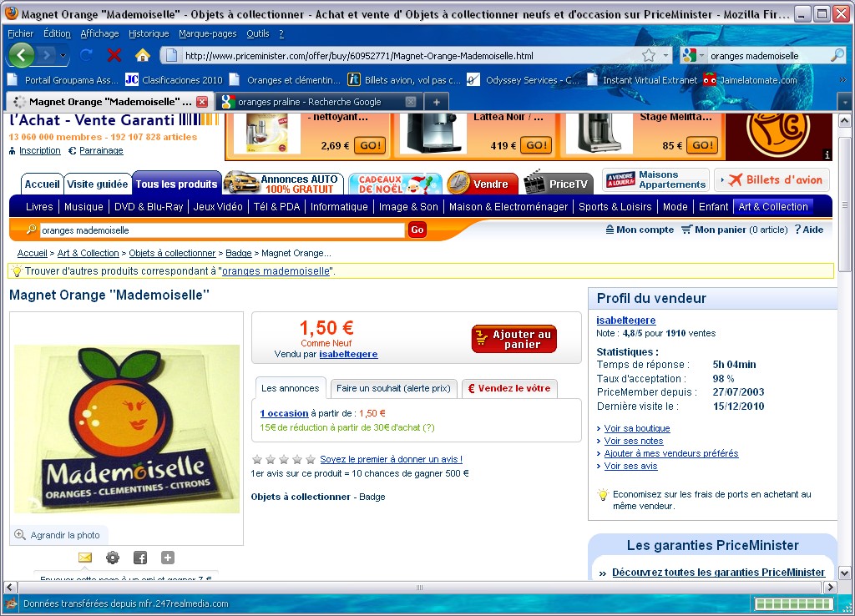Close the Magnet Orange tab
Image resolution: width=855 pixels, height=616 pixels.
tap(202, 102)
